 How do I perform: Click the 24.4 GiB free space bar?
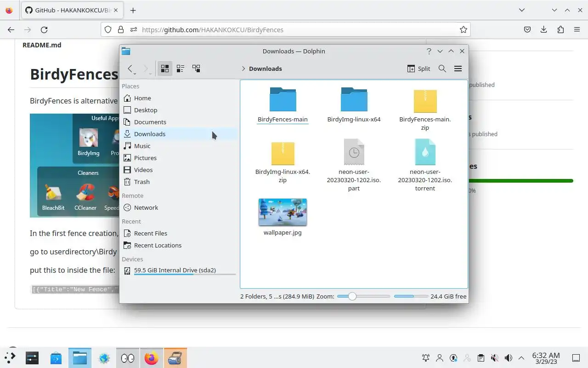[411, 296]
